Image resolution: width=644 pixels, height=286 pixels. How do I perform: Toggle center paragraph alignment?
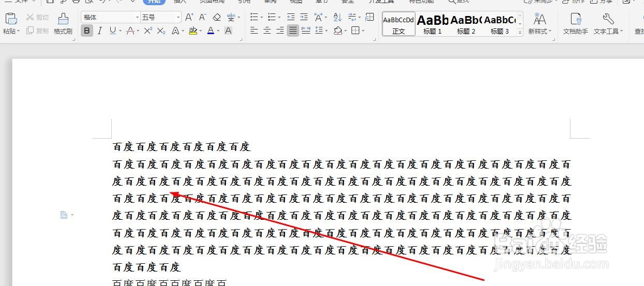click(x=267, y=31)
